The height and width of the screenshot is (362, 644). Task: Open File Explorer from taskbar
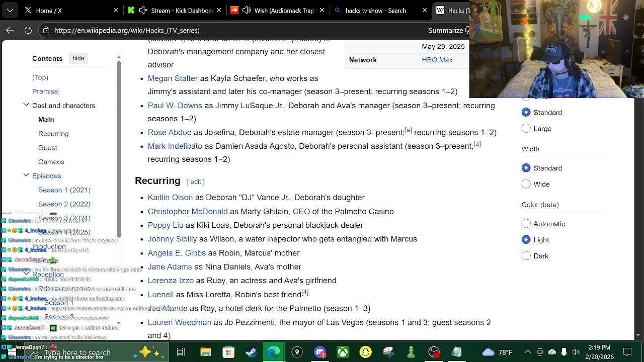pos(205,352)
